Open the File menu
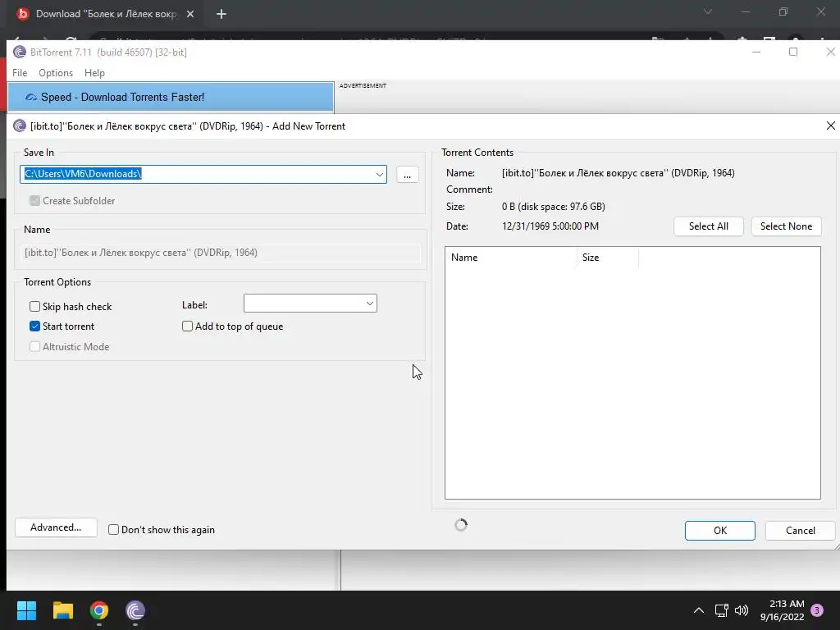This screenshot has width=840, height=630. (x=20, y=73)
